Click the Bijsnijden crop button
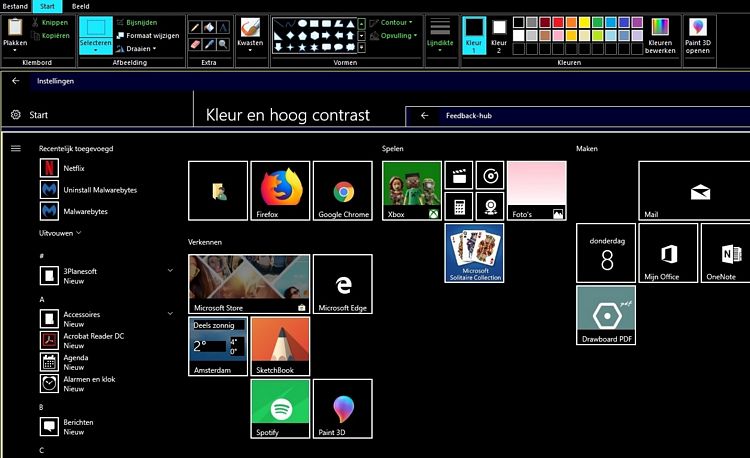This screenshot has height=458, width=750. point(137,22)
